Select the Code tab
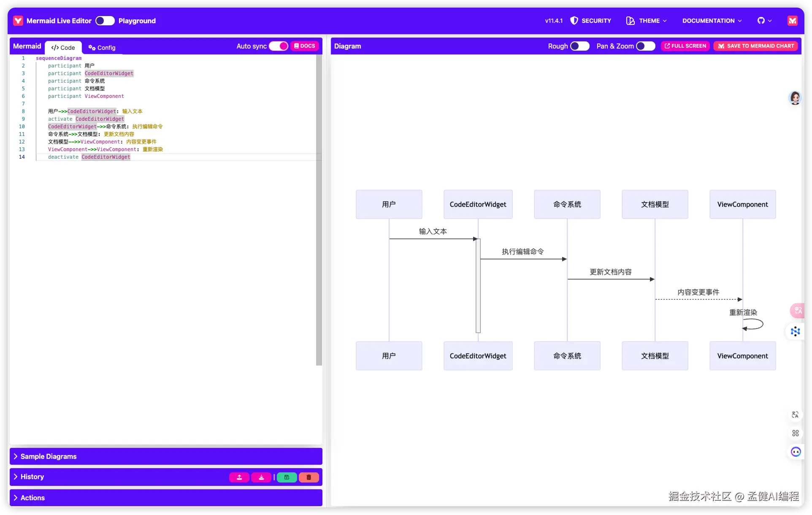This screenshot has width=812, height=515. tap(63, 48)
